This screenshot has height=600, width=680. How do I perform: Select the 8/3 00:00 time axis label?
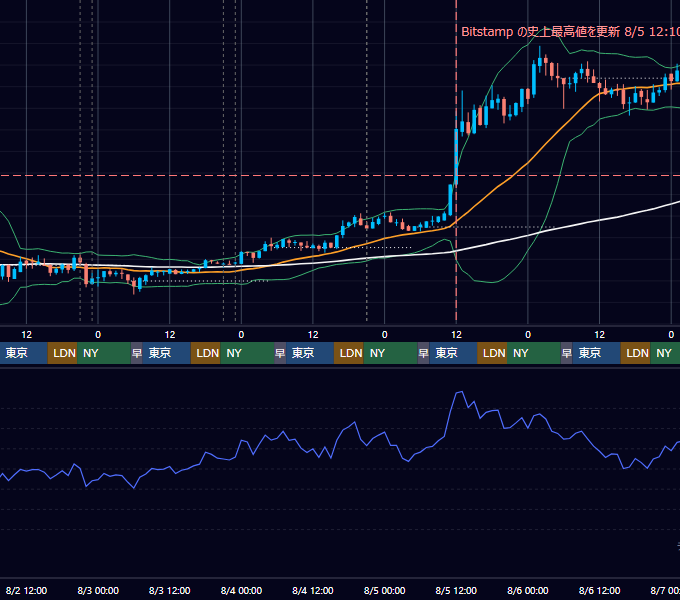(x=98, y=590)
